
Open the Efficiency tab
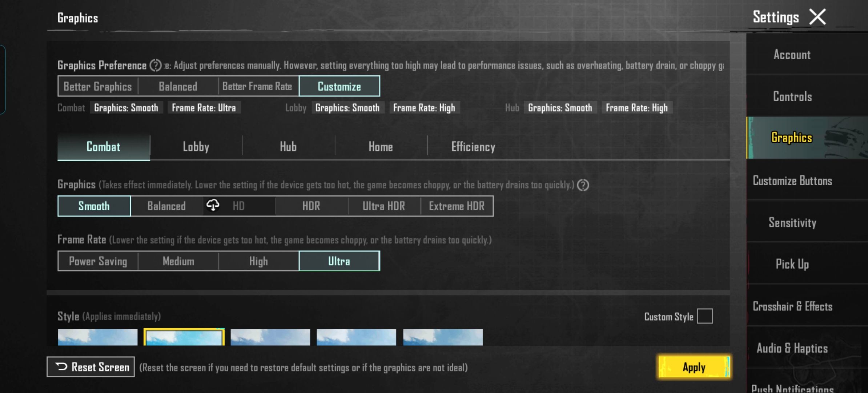(473, 147)
